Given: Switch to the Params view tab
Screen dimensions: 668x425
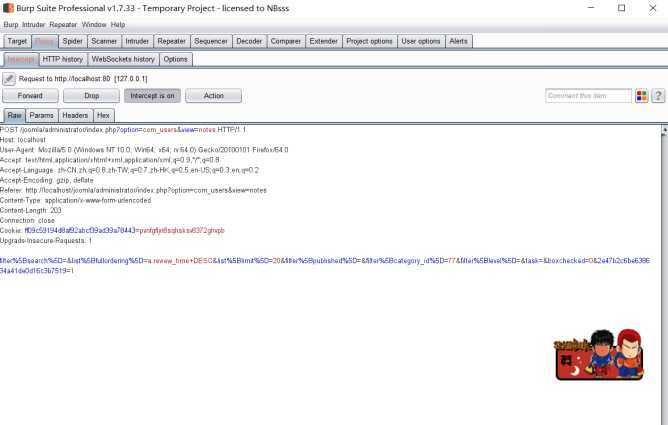Looking at the screenshot, I should click(x=41, y=115).
